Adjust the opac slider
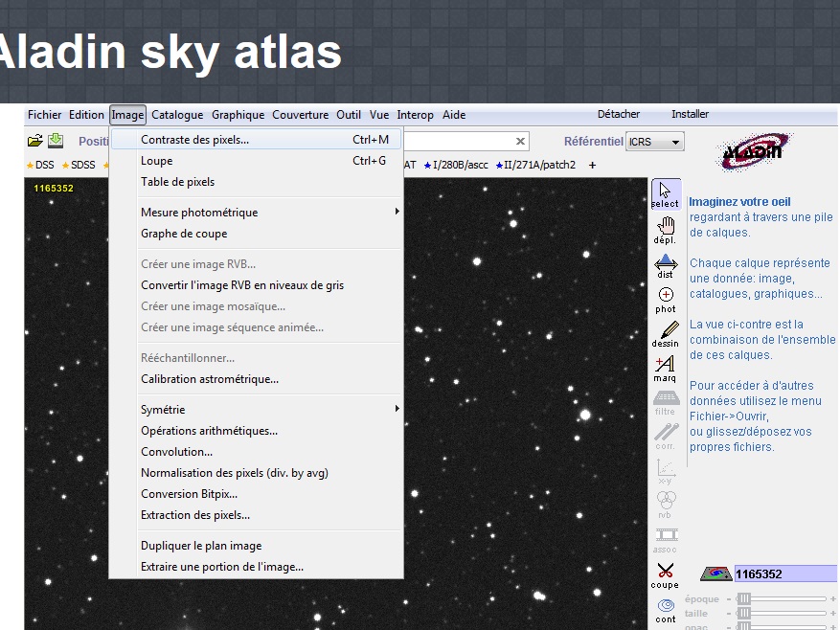This screenshot has width=840, height=630. click(x=780, y=626)
